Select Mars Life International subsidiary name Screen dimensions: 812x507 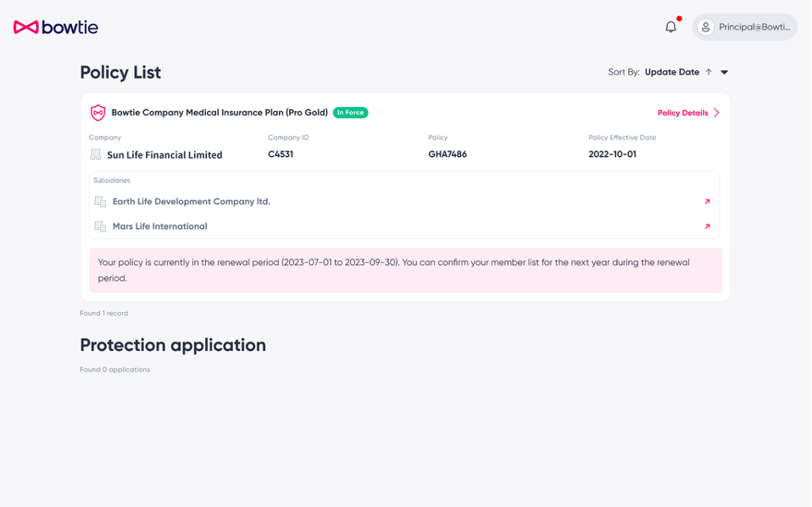(159, 226)
